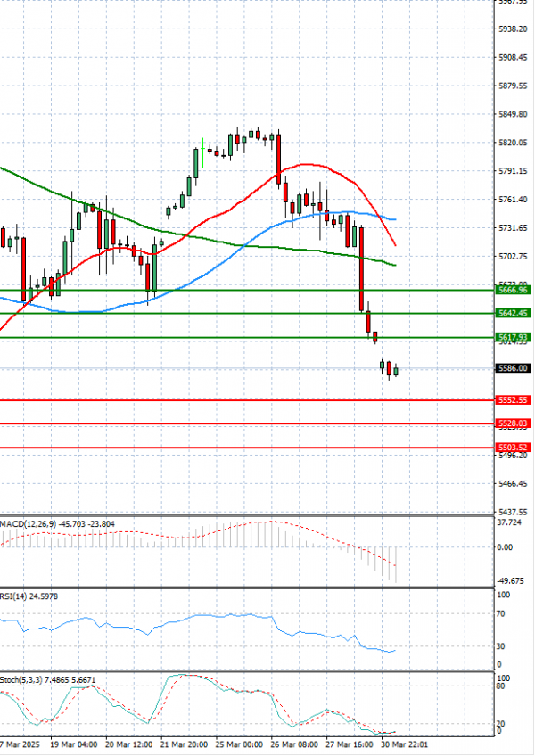Viewport: 535px width, 756px height.
Task: Click the 5761.40 price scale value
Action: pyautogui.click(x=513, y=199)
